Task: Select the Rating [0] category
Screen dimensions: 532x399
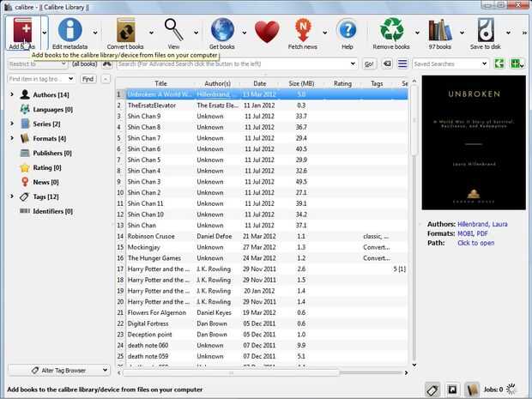Action: (47, 167)
